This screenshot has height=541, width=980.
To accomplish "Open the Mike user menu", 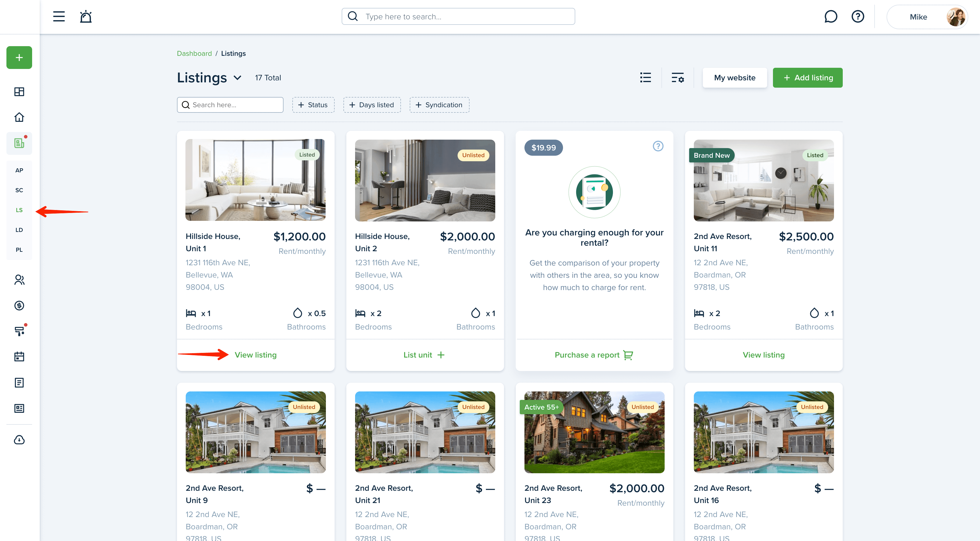I will tap(927, 17).
